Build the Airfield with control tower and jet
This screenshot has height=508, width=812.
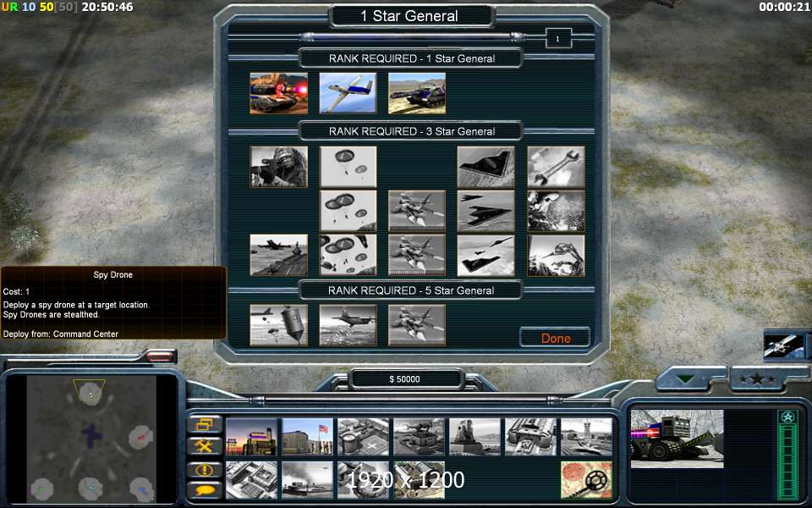click(x=587, y=437)
